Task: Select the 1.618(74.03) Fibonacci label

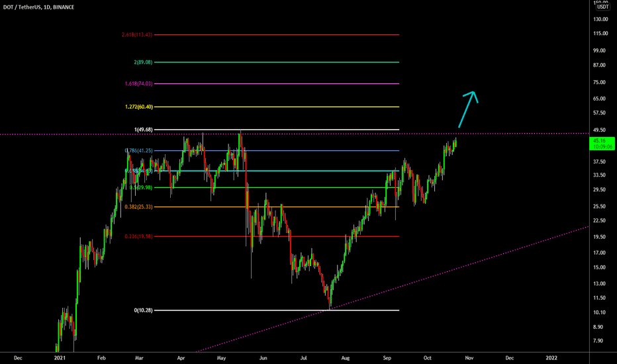Action: (x=138, y=83)
